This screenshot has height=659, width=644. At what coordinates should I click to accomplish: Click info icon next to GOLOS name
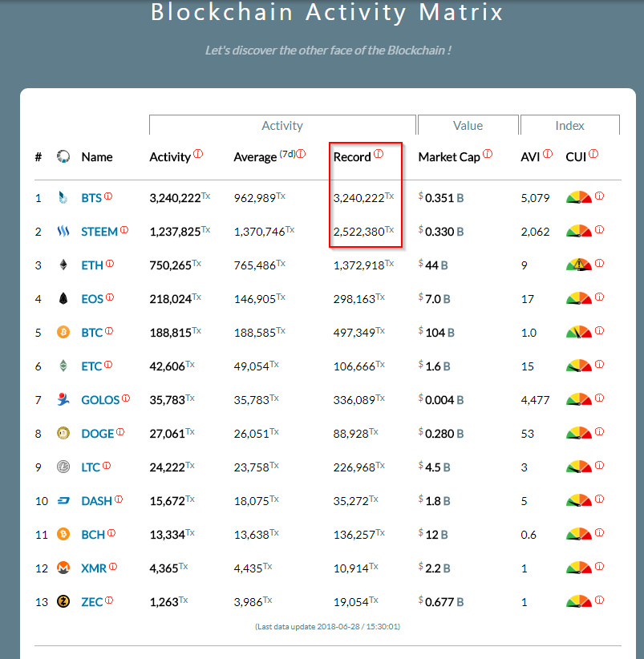(x=126, y=398)
